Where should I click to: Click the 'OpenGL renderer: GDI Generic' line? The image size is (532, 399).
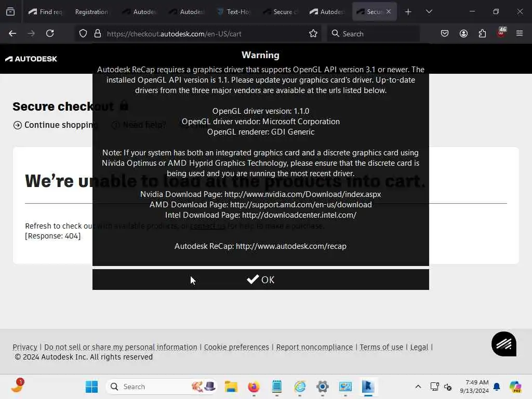pos(261,132)
